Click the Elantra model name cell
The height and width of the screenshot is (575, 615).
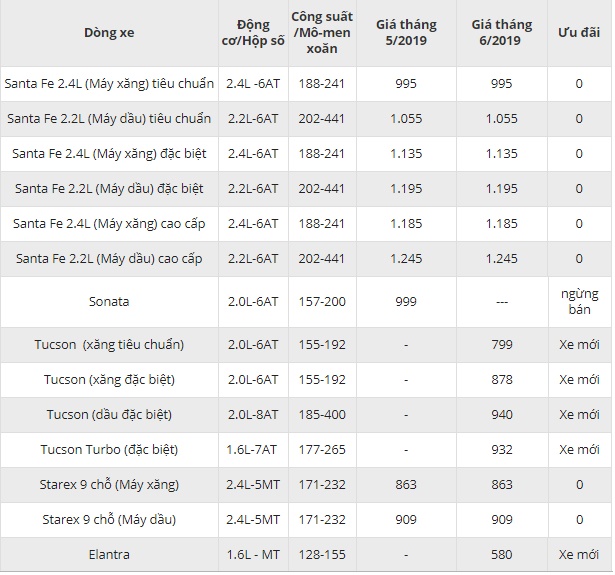(x=109, y=555)
